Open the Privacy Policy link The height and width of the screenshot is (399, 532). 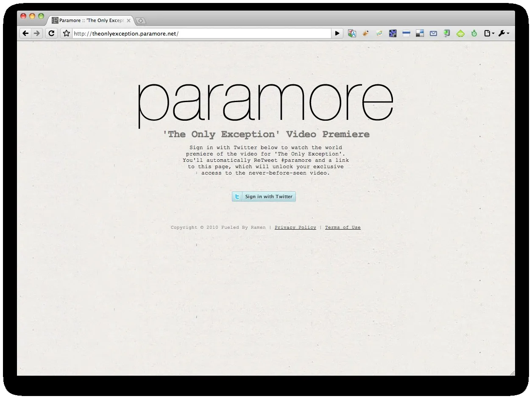[x=295, y=227]
